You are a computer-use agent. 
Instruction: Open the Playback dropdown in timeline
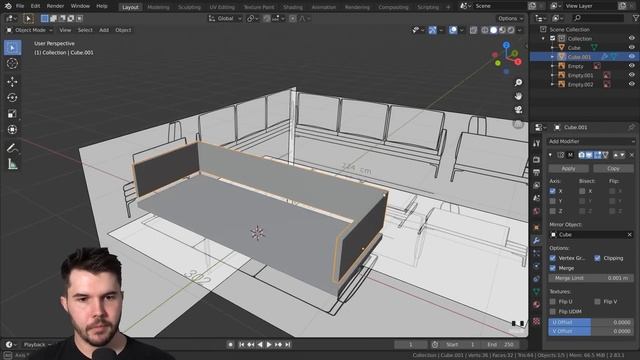pyautogui.click(x=37, y=344)
